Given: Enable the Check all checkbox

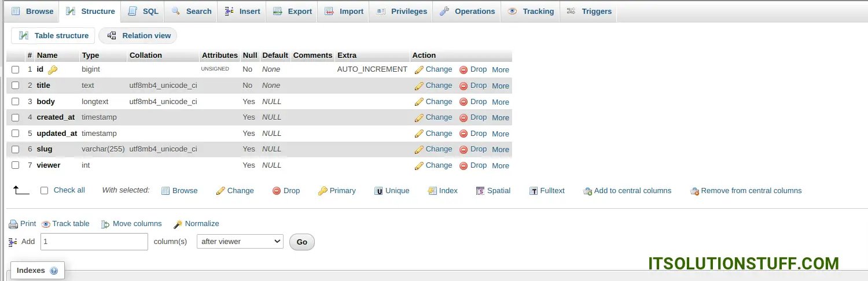Looking at the screenshot, I should point(45,191).
